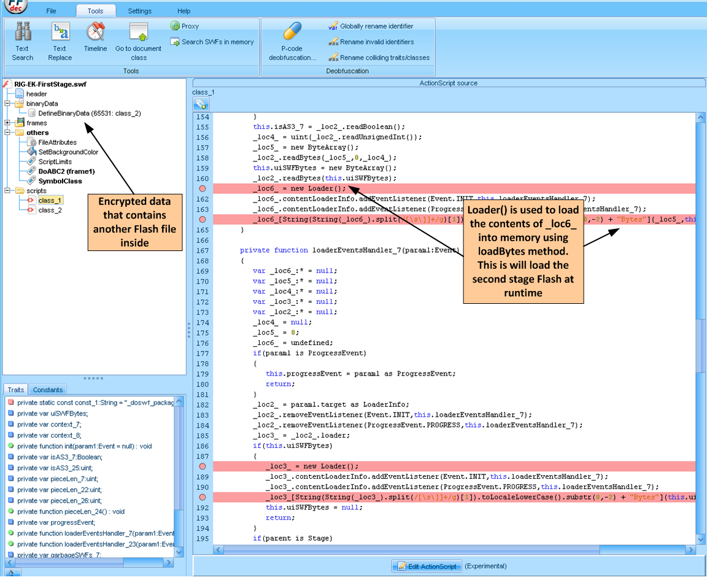Open the Text Search tool

point(23,41)
